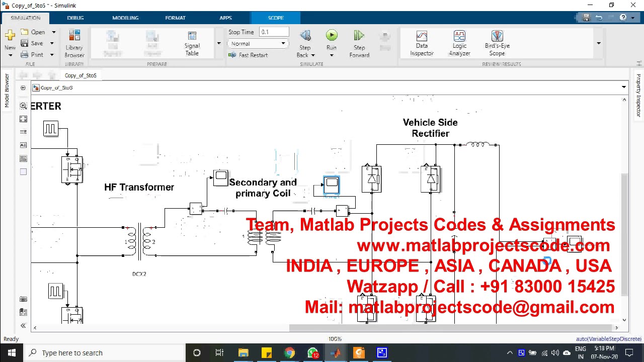
Task: Open a model file
Action: (x=33, y=32)
